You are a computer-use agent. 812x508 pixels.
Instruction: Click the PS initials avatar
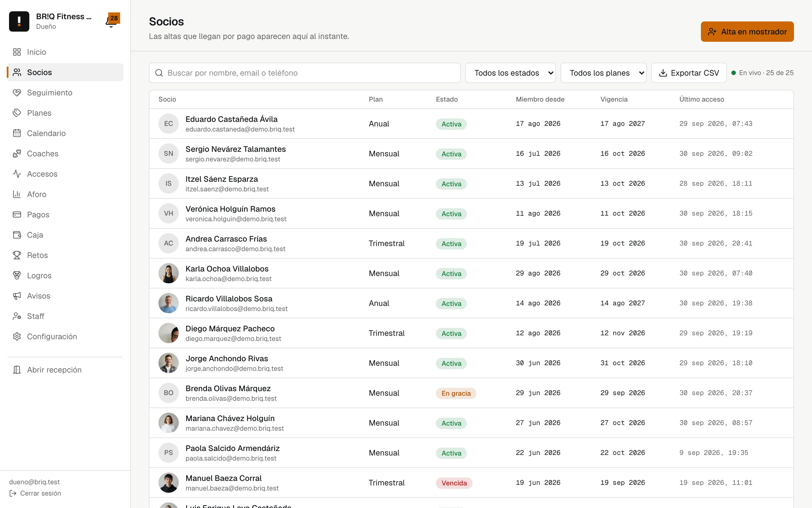point(168,453)
